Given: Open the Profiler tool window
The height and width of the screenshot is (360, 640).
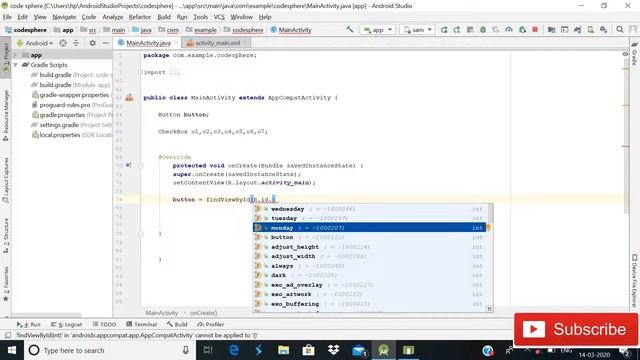Looking at the screenshot, I should coord(211,324).
